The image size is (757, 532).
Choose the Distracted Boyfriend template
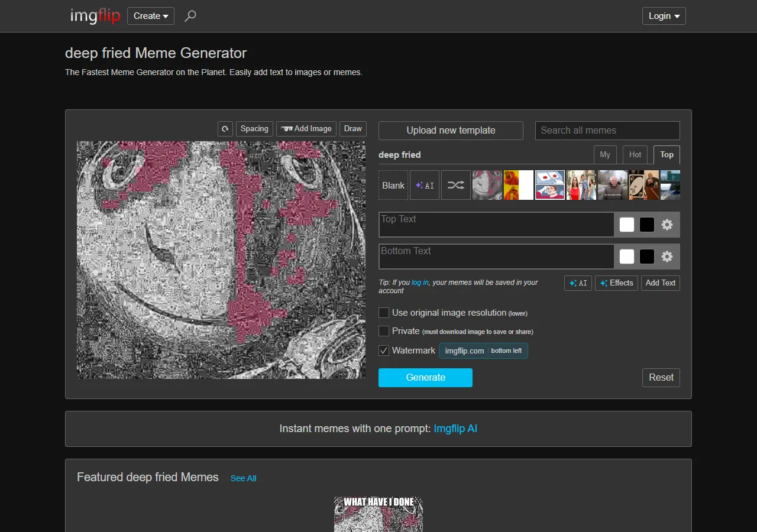pyautogui.click(x=581, y=185)
